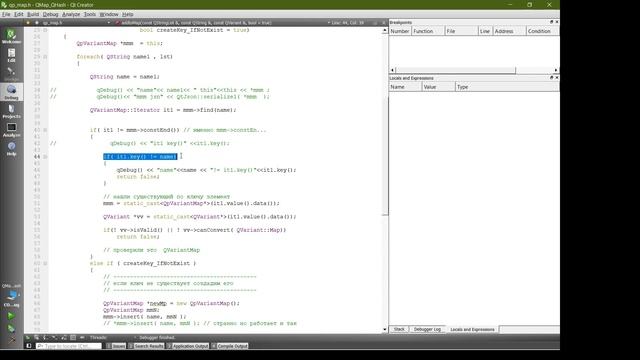
Task: Click the Type column header in Locals
Action: coord(507,87)
